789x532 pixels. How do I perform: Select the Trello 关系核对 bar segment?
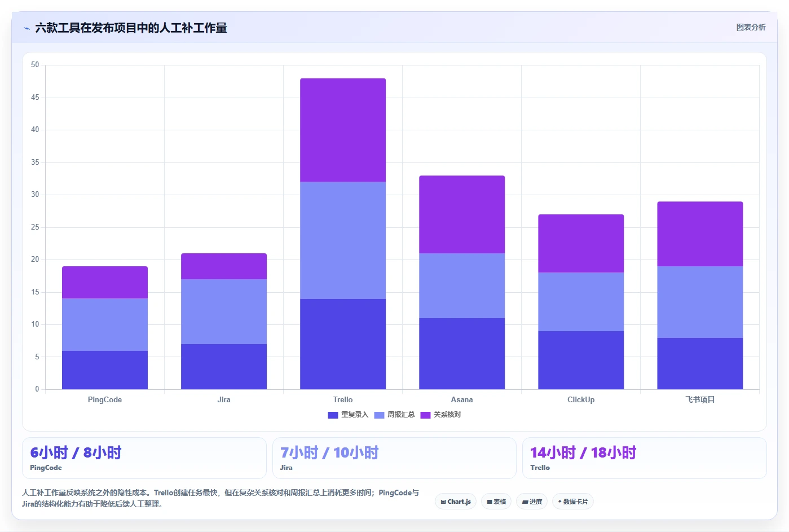click(x=343, y=130)
